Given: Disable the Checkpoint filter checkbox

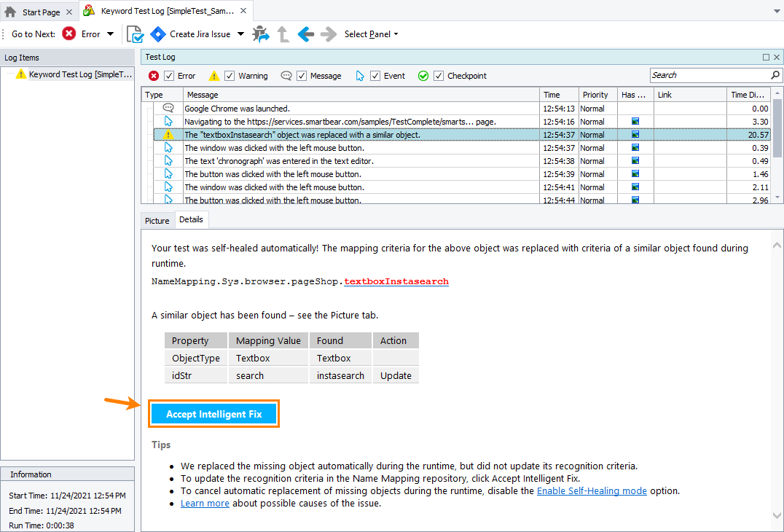Looking at the screenshot, I should pos(439,76).
